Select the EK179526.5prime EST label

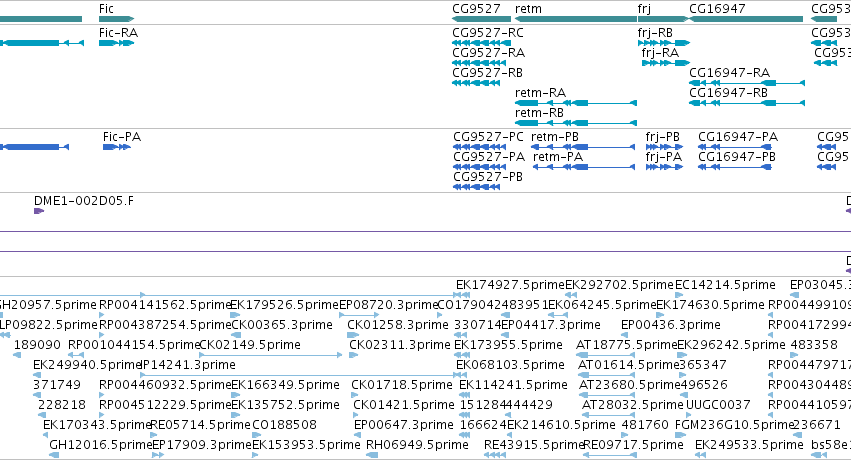[x=284, y=305]
